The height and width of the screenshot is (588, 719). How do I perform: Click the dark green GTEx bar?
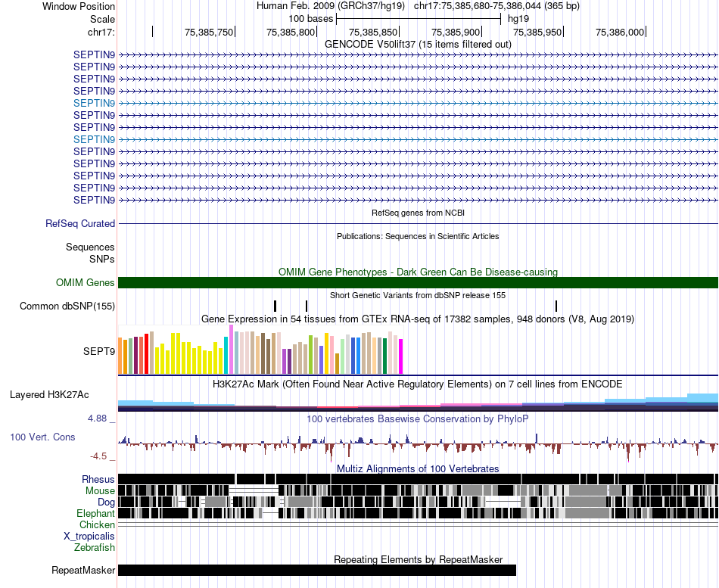pyautogui.click(x=384, y=356)
